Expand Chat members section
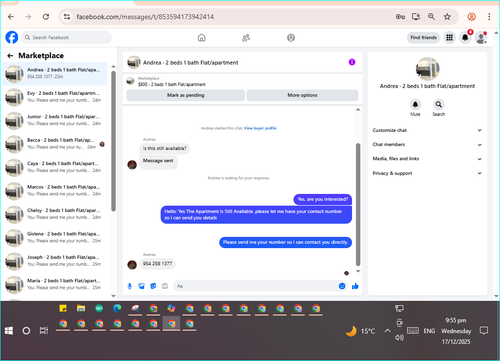 (x=427, y=145)
